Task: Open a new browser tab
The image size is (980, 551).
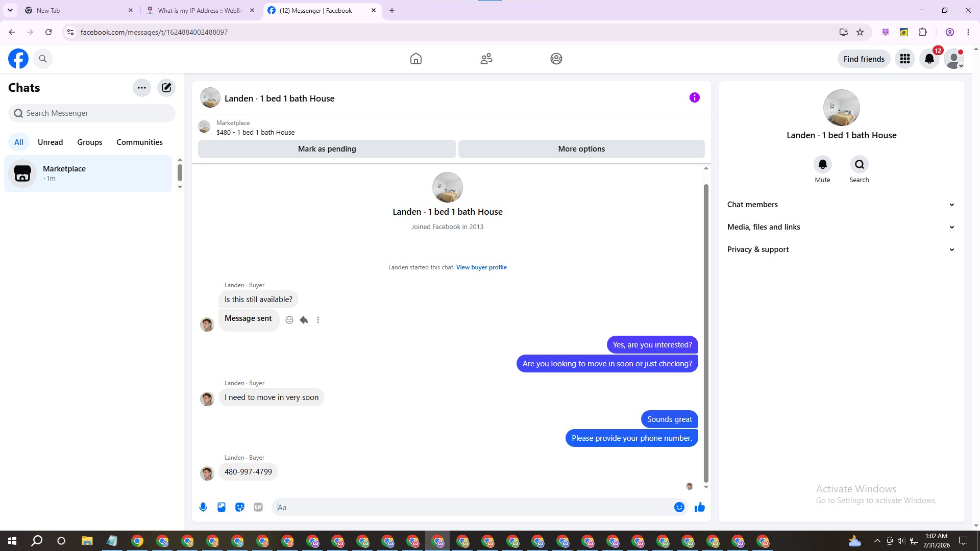Action: tap(392, 10)
